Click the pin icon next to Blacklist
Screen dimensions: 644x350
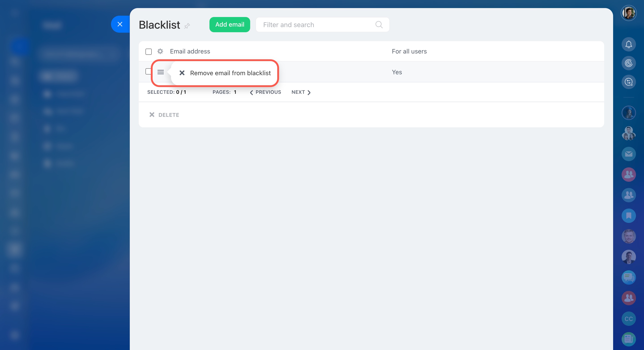[187, 26]
